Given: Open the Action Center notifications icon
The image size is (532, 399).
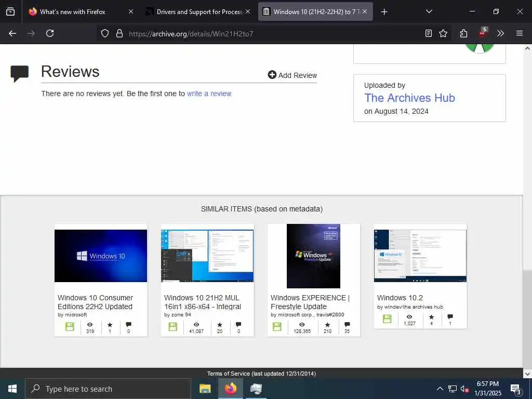Looking at the screenshot, I should click(515, 389).
